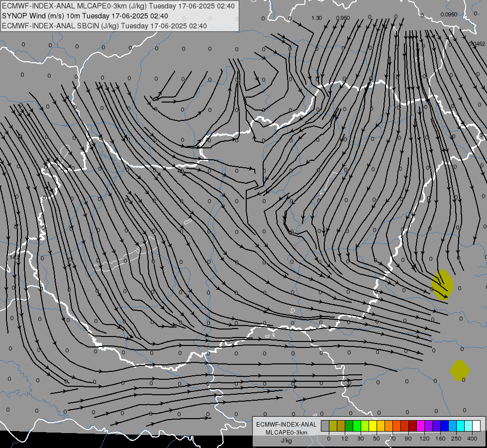
Task: Select the bright cyan legend swatch
Action: [x=460, y=426]
